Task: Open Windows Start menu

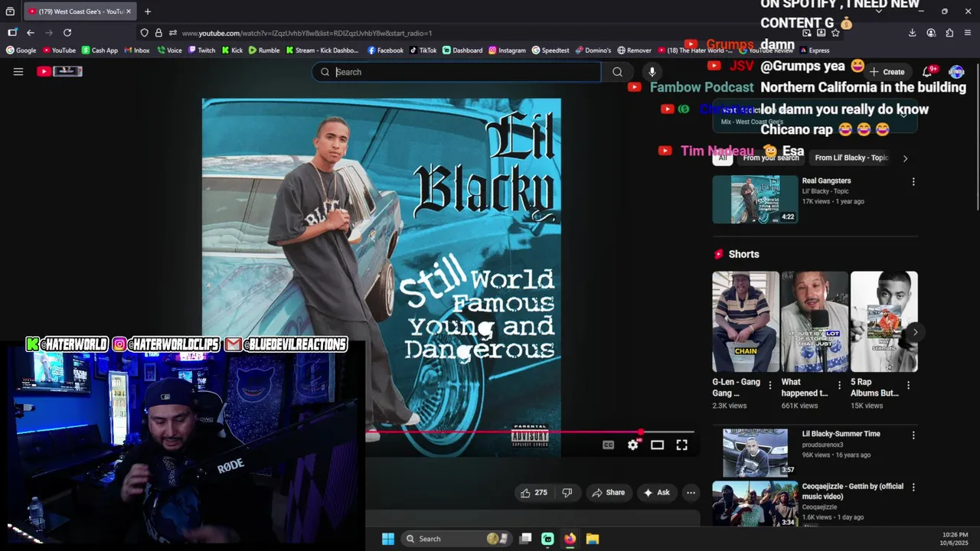Action: tap(388, 539)
